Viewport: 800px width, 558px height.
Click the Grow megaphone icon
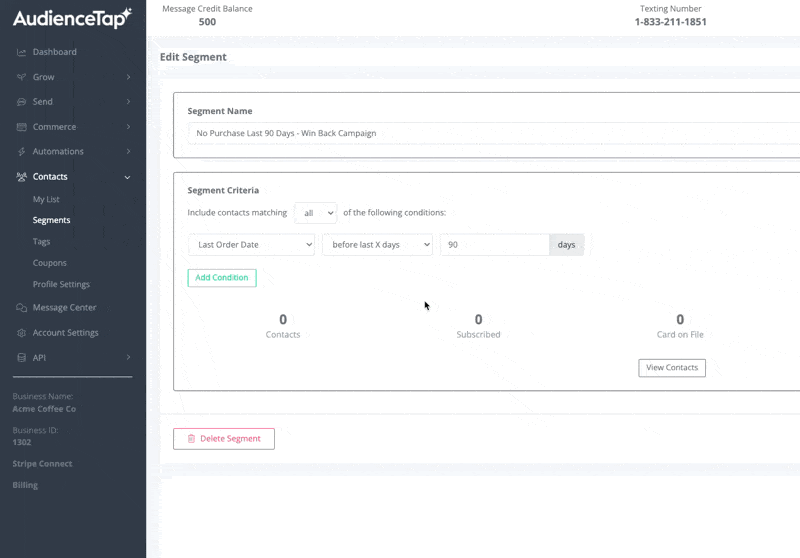pyautogui.click(x=21, y=77)
